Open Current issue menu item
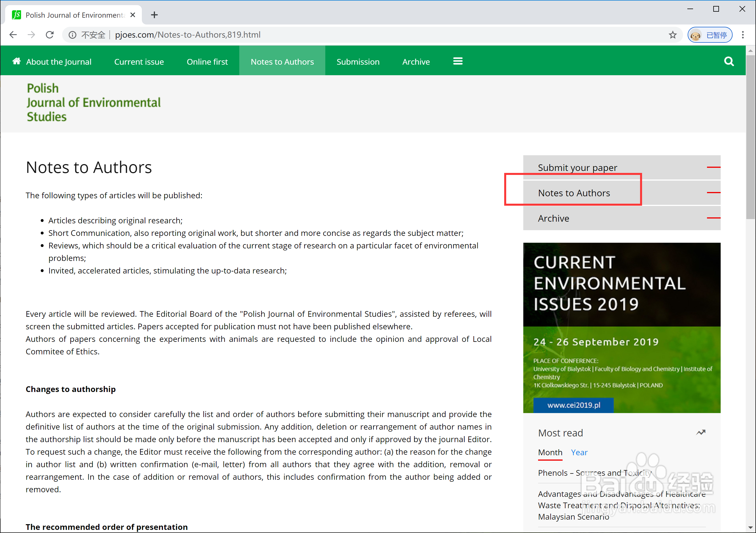Screen dimensions: 756x533 click(139, 62)
